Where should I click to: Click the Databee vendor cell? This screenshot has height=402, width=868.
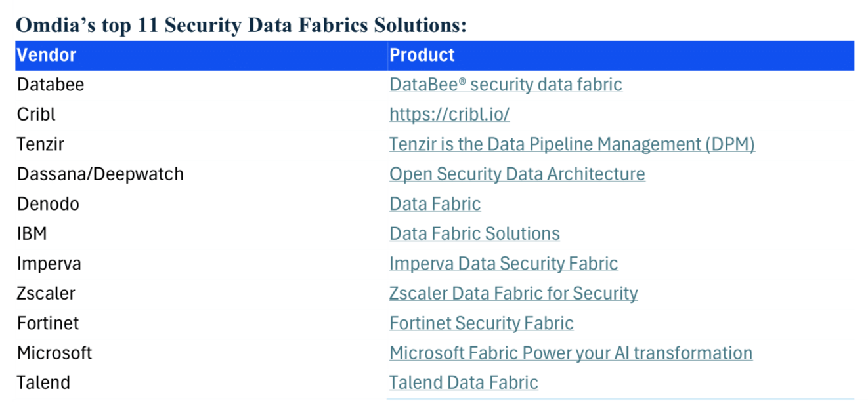pos(51,85)
